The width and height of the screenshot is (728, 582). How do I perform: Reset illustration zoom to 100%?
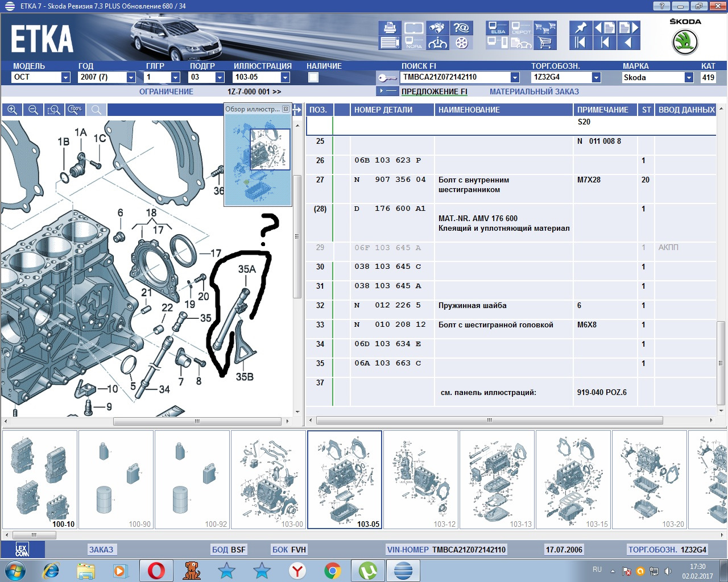(75, 110)
